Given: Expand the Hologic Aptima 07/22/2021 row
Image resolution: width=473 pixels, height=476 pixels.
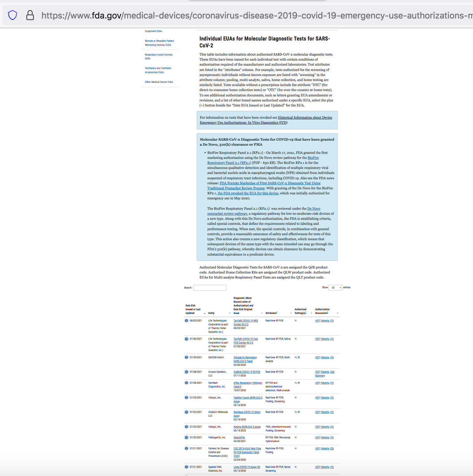Looking at the screenshot, I should coord(186,427).
